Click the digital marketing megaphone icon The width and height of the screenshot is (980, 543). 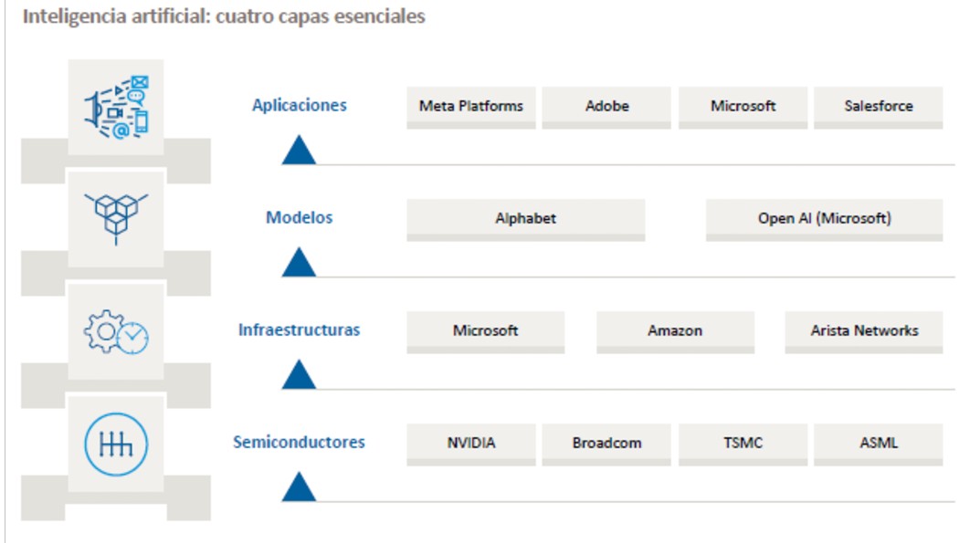(x=116, y=108)
